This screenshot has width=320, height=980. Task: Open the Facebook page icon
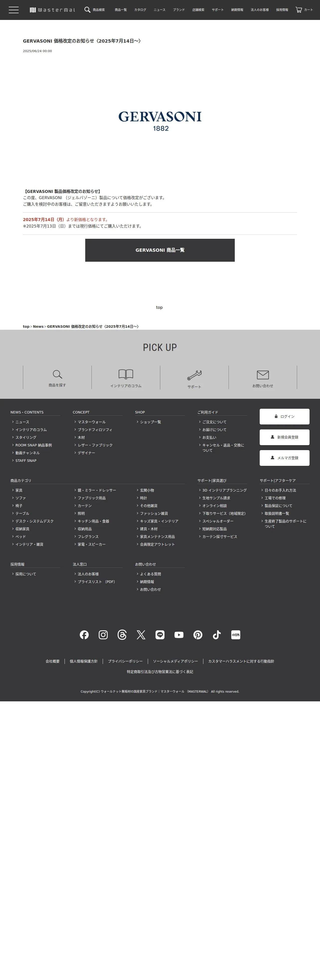(84, 635)
